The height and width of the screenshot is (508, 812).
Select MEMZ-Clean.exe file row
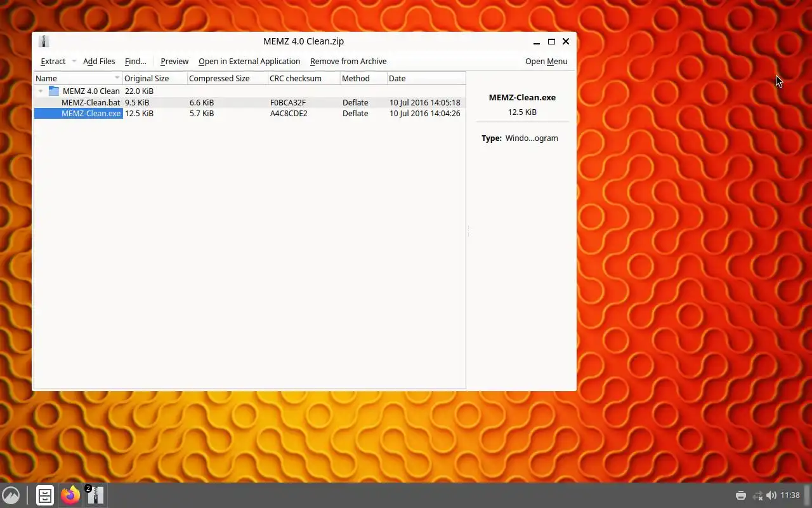coord(250,113)
